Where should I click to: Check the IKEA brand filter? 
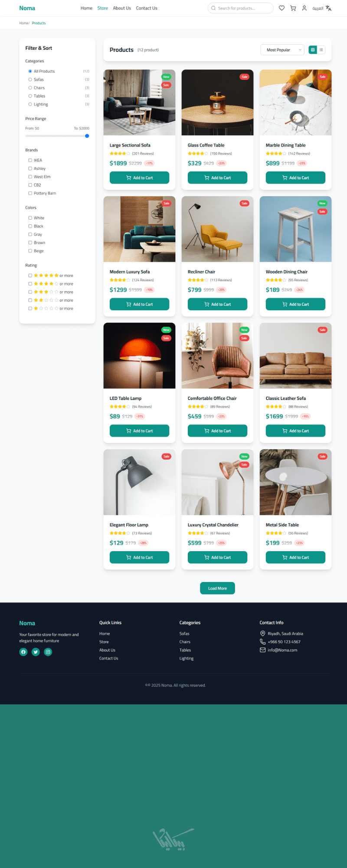coord(30,160)
